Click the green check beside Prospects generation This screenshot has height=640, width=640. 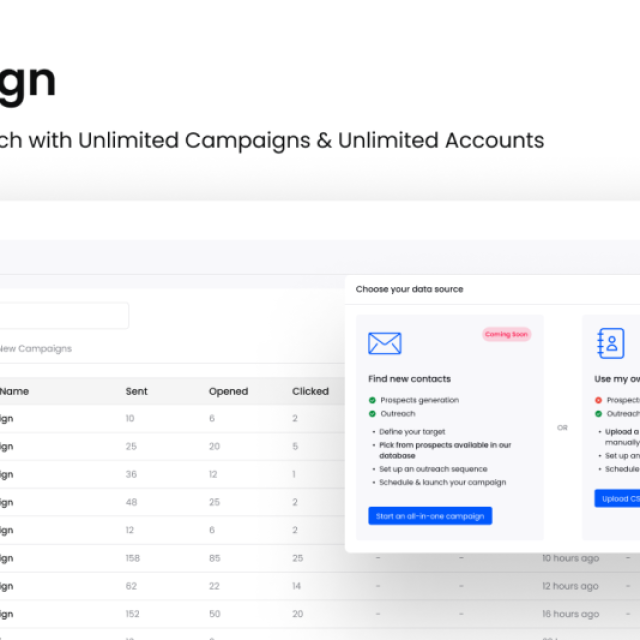(372, 400)
